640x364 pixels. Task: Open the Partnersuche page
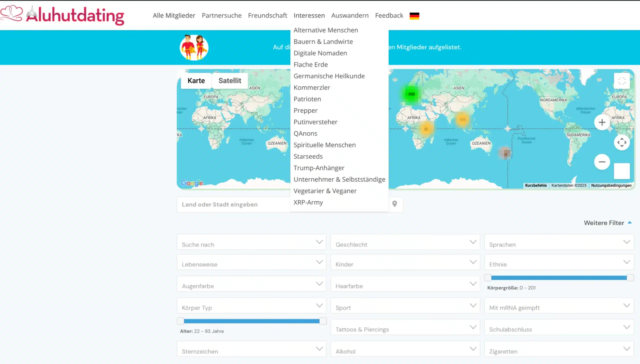tap(221, 15)
